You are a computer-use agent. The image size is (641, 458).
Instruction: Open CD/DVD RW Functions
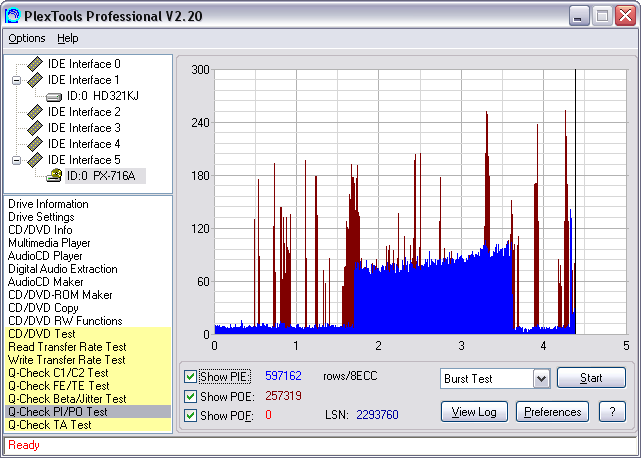[65, 321]
